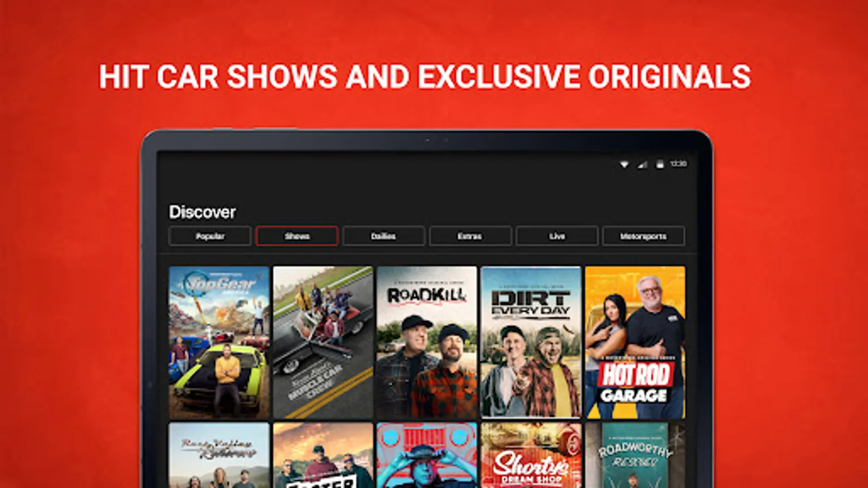The image size is (868, 488).
Task: Open the Dirt Every Day poster
Action: [x=531, y=342]
